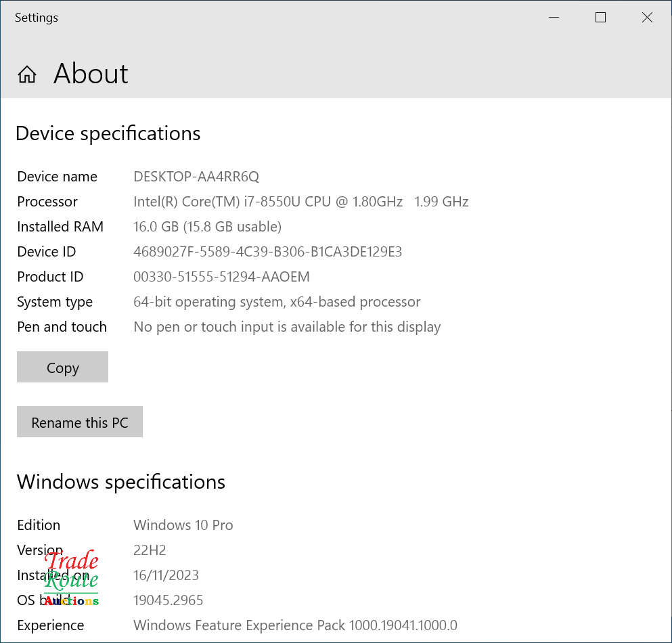
Task: Click the Device ID value string
Action: tap(267, 252)
